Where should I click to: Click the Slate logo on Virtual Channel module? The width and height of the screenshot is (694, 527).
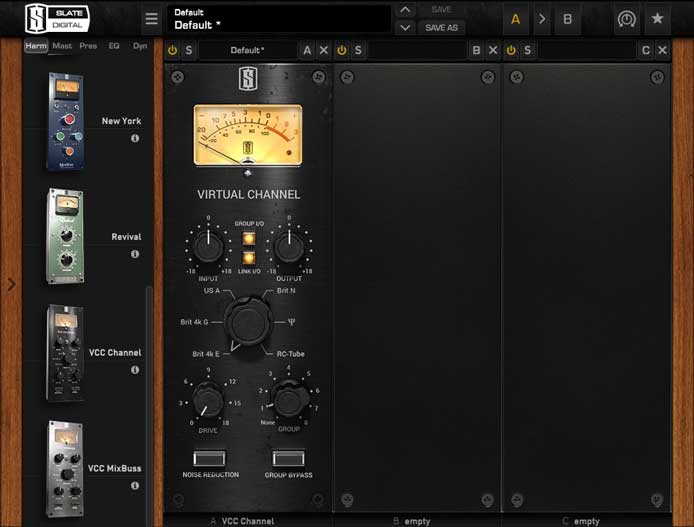[248, 78]
